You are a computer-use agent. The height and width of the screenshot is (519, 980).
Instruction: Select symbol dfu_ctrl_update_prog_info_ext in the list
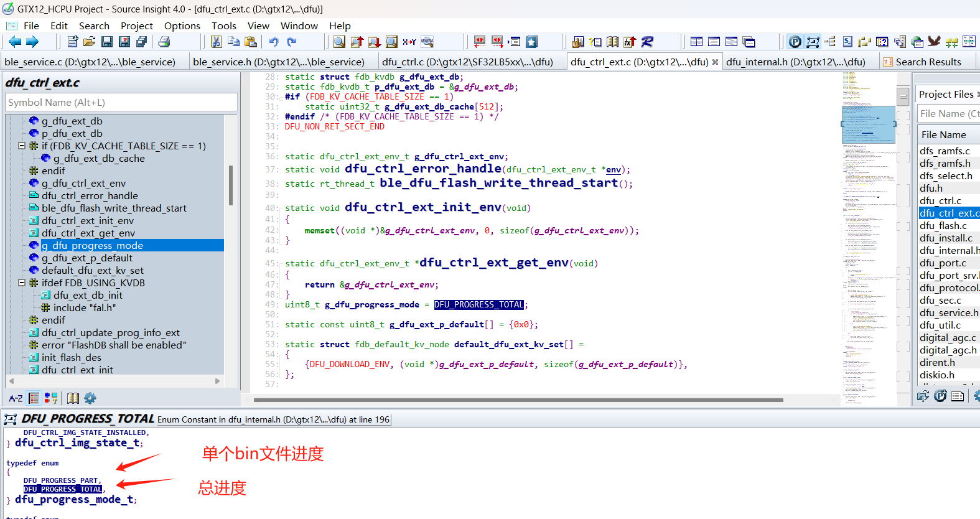click(x=111, y=332)
